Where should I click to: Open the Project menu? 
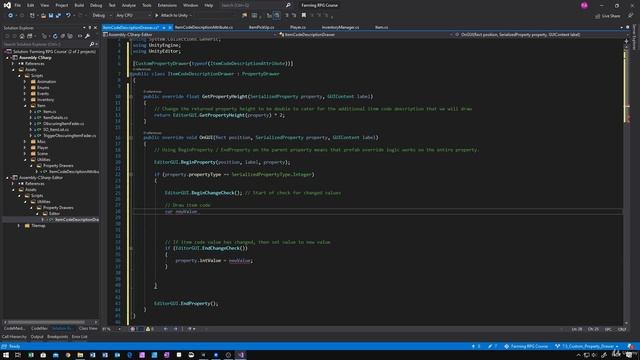pos(62,5)
